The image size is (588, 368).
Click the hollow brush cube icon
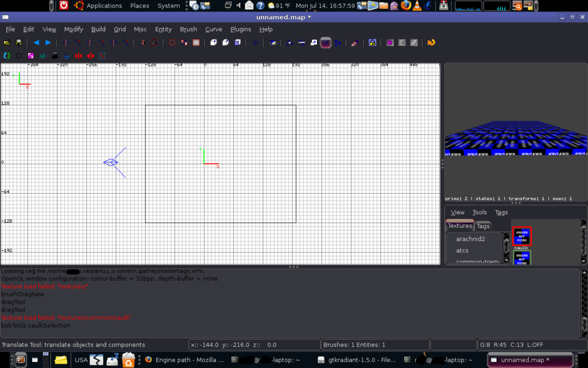237,43
